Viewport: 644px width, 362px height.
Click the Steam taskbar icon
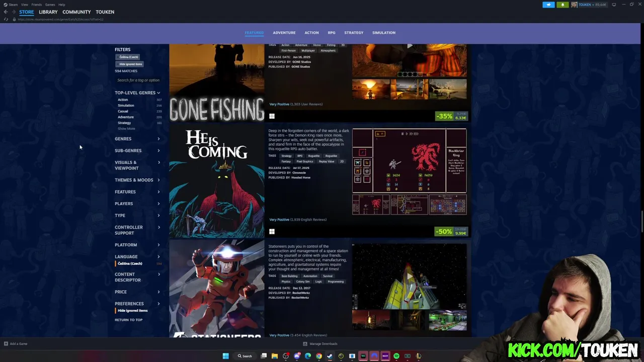330,356
